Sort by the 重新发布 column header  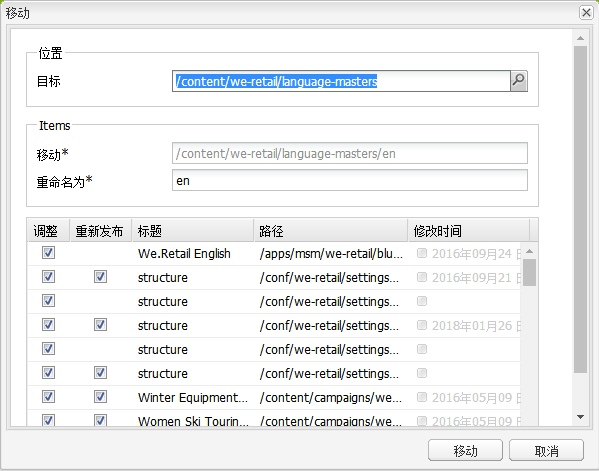(101, 231)
